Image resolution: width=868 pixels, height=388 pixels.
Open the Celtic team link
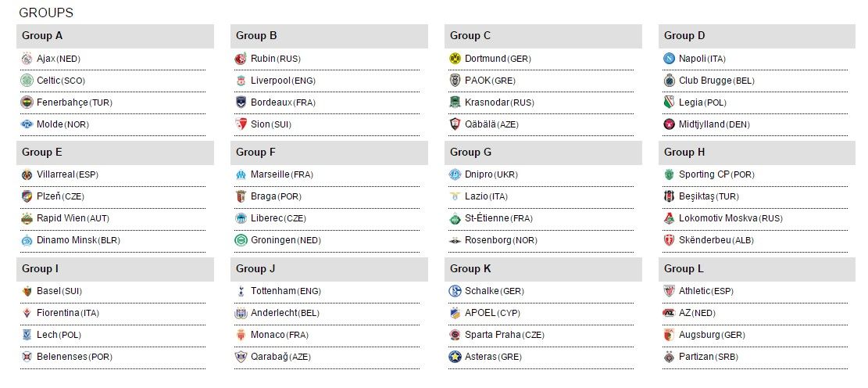(x=48, y=81)
